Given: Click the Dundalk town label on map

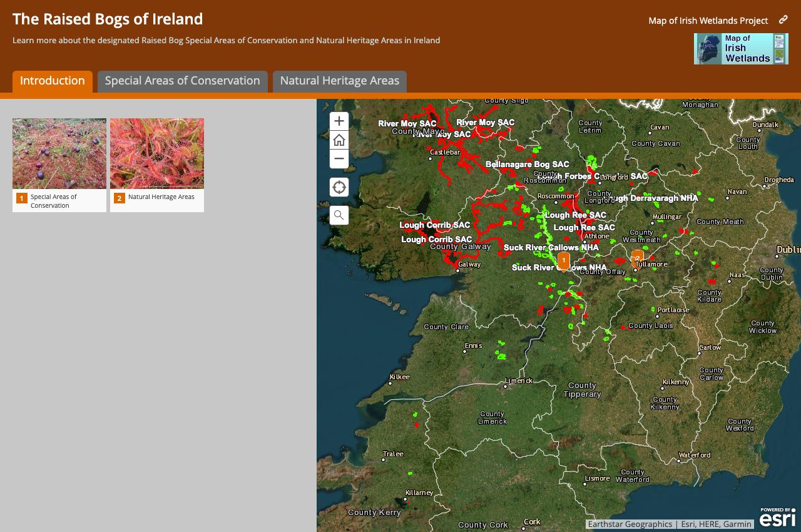Looking at the screenshot, I should coord(765,125).
